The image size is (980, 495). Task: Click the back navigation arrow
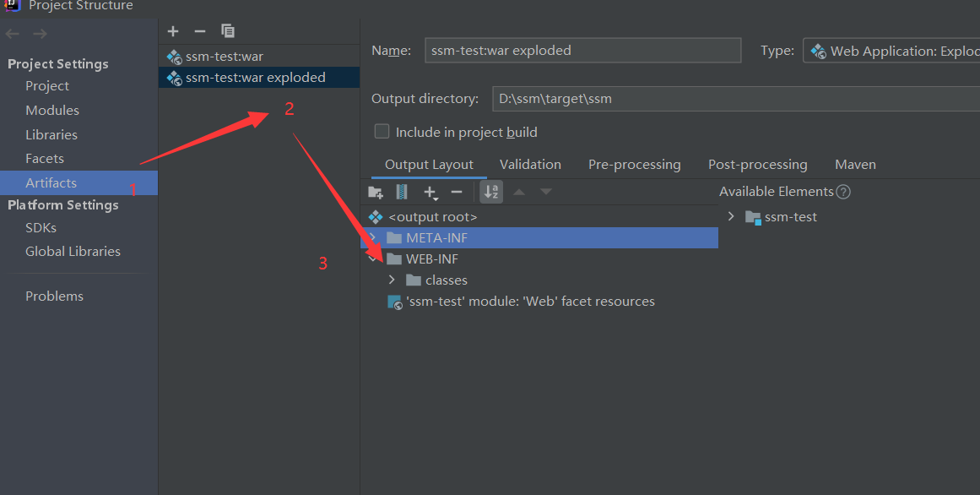[13, 34]
